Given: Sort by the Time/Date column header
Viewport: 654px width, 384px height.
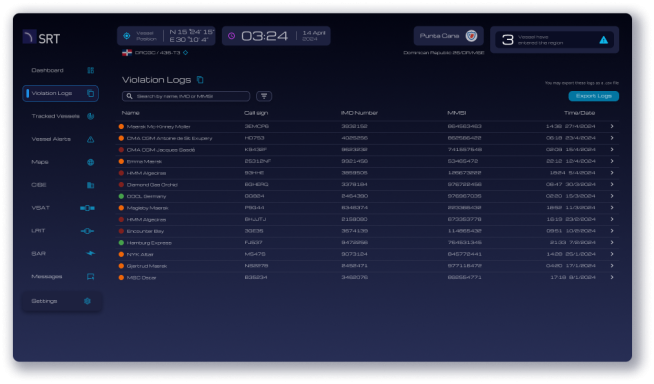Looking at the screenshot, I should click(x=579, y=113).
